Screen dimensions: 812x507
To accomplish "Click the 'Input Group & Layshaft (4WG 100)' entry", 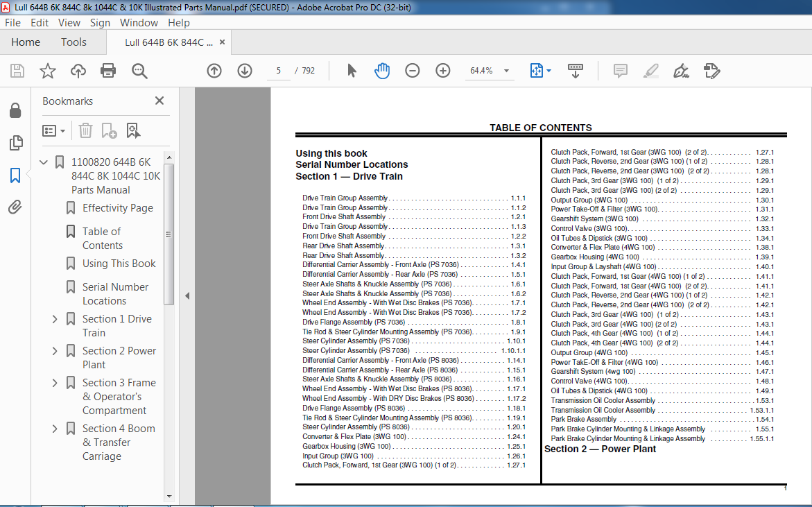I will point(662,267).
